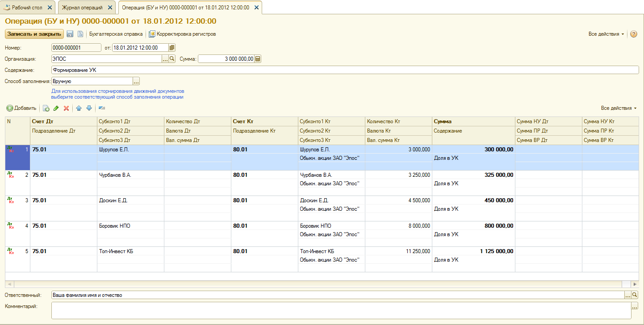Click into the Комментарий text box
The width and height of the screenshot is (644, 325).
341,310
